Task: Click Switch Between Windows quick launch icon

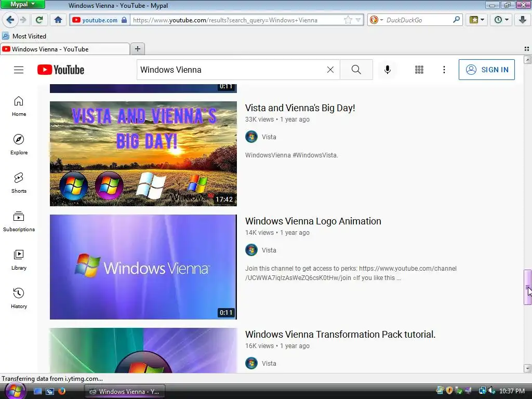Action: pyautogui.click(x=50, y=391)
